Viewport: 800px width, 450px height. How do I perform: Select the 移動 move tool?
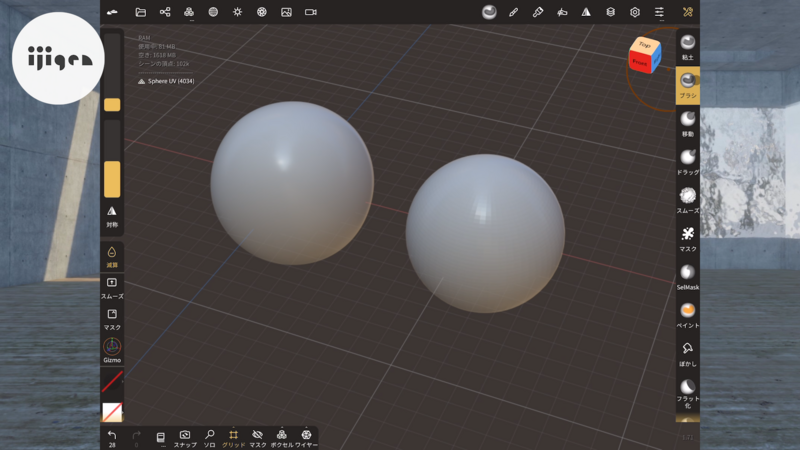click(x=688, y=124)
